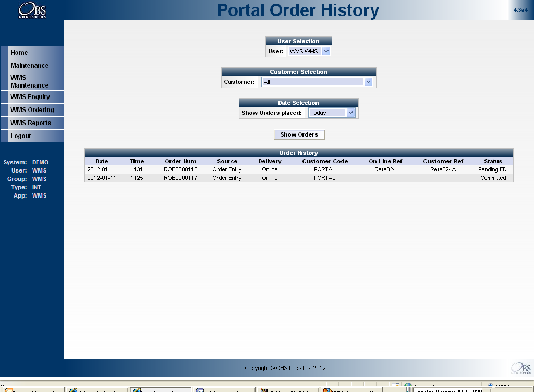Click the Ref#324A customer reference cell
Screen dimensions: 534x392
click(443, 169)
